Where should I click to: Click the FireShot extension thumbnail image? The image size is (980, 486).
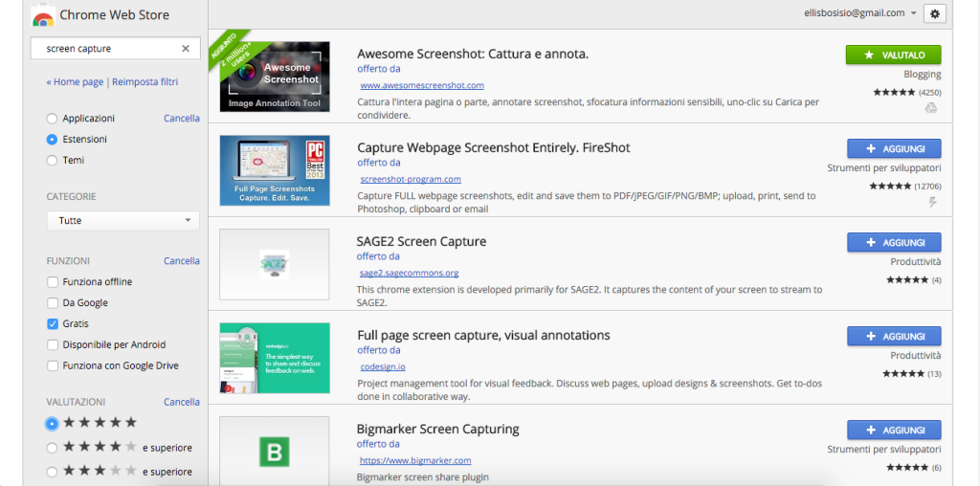(275, 170)
